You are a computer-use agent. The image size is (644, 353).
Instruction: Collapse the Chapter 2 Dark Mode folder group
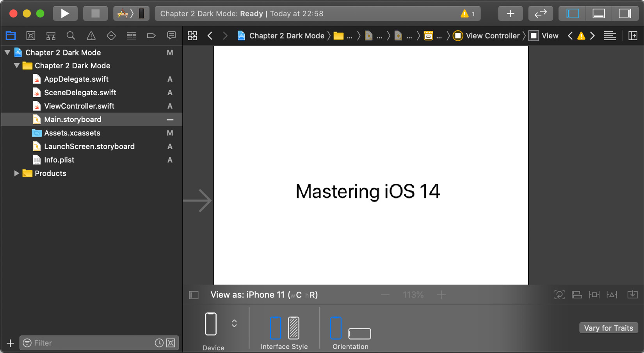coord(17,66)
